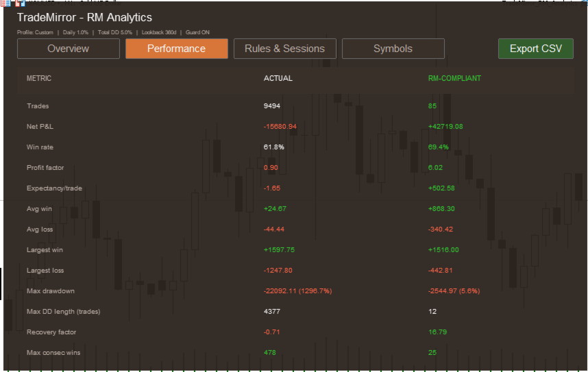Select the Performance tab
Screen dimensions: 588x372
click(177, 49)
